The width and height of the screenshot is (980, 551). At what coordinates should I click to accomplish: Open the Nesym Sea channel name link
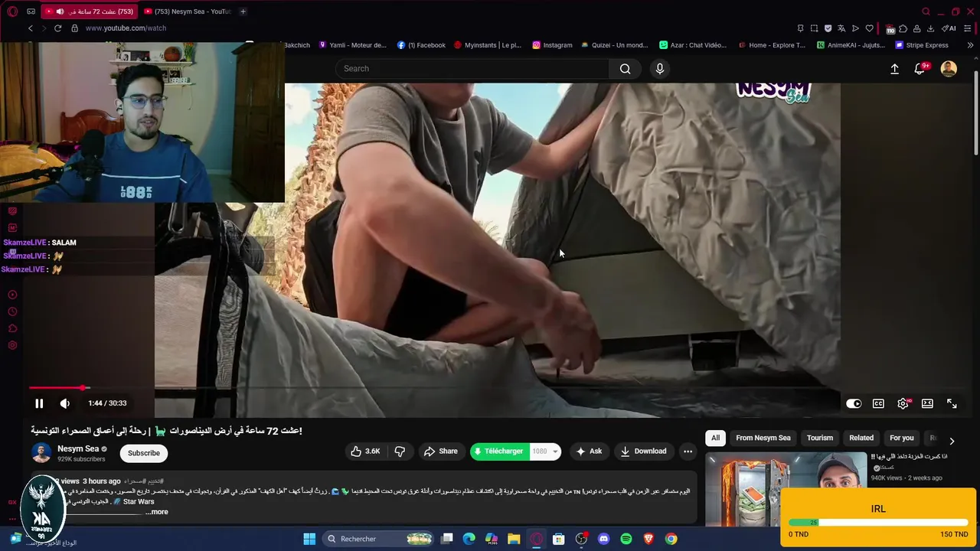click(78, 449)
